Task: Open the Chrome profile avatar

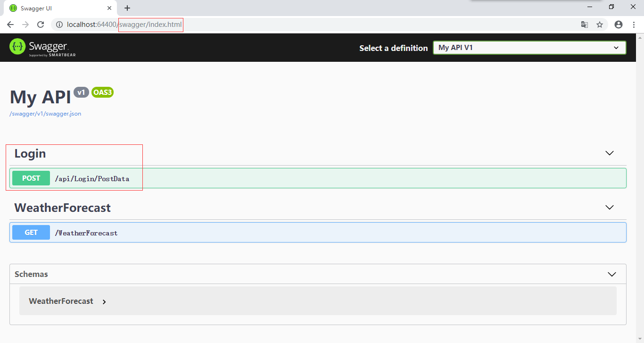Action: point(619,25)
